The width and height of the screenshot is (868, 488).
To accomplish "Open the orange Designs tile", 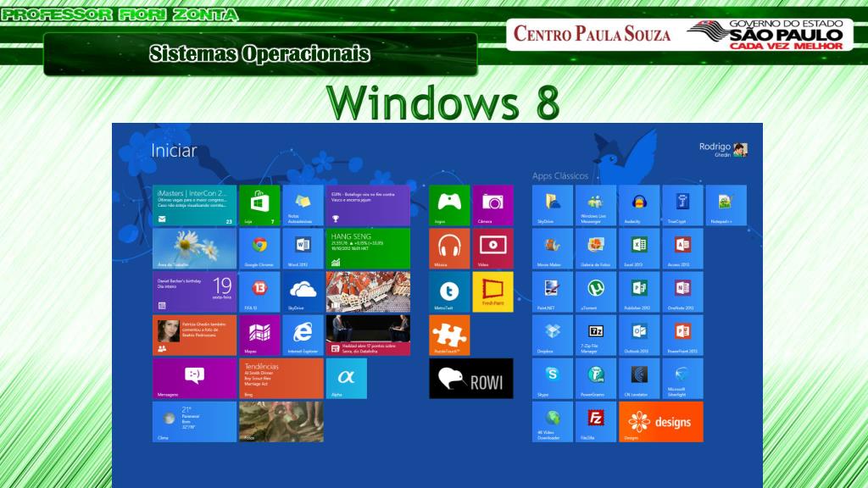I will point(661,422).
